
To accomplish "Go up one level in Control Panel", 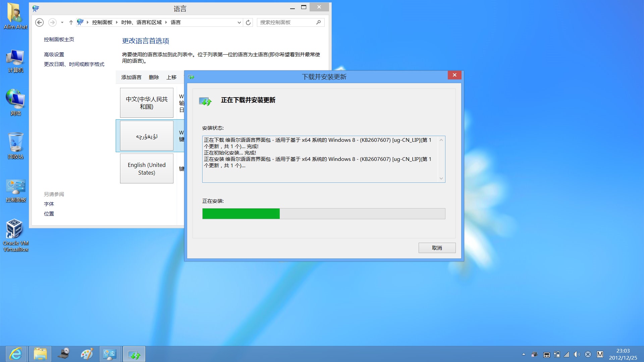I will 71,22.
